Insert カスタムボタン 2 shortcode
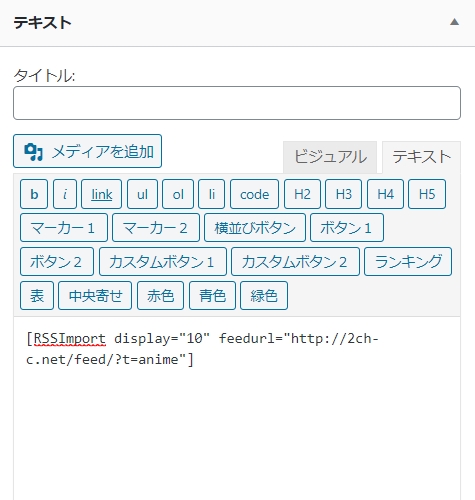The image size is (475, 500). point(295,262)
